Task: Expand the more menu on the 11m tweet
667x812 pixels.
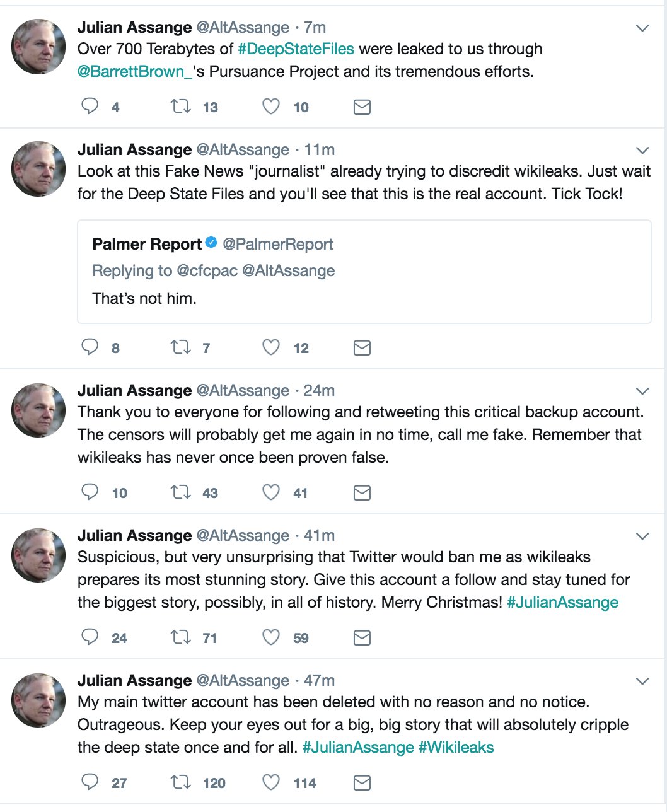Action: (642, 151)
